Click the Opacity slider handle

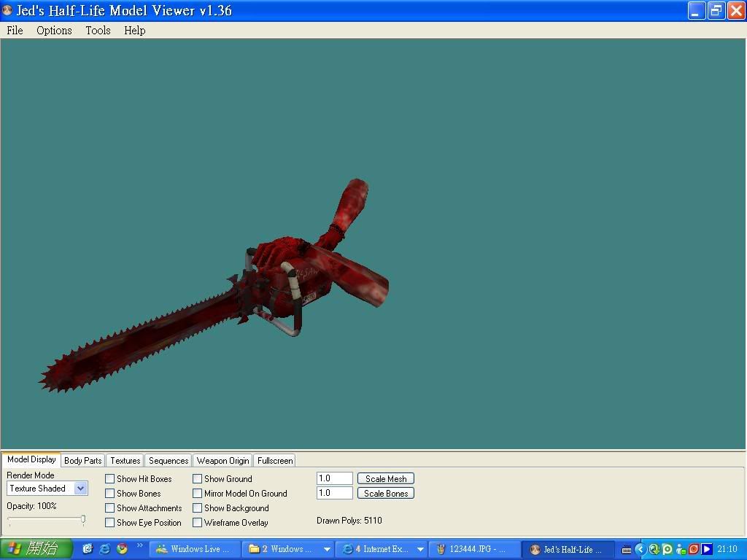point(83,520)
